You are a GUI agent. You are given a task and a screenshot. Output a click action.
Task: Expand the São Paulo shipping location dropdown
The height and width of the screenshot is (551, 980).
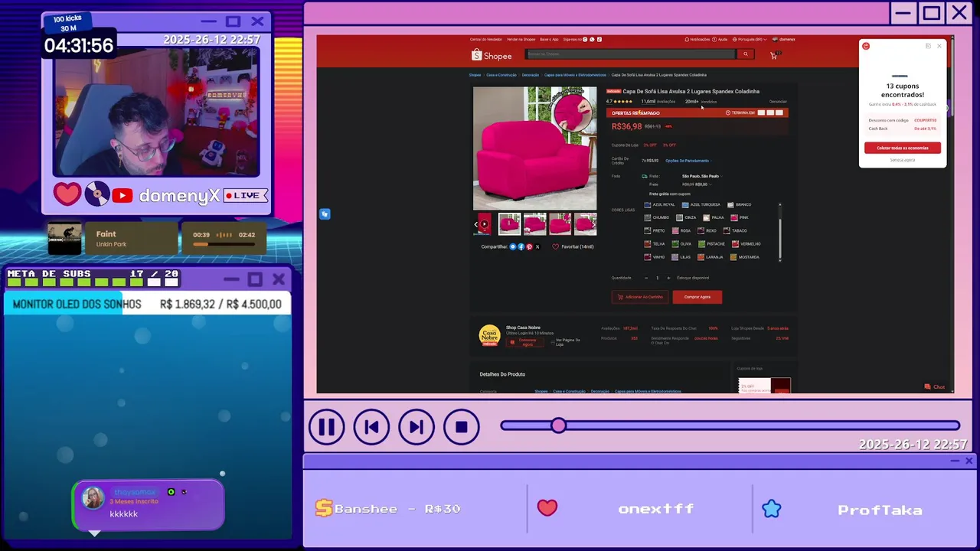pyautogui.click(x=702, y=176)
